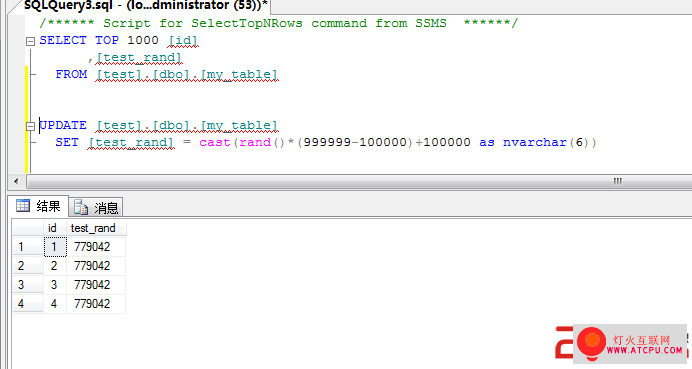Screen dimensions: 692x369
Task: Click the FROM keyword in the query
Action: (71, 74)
